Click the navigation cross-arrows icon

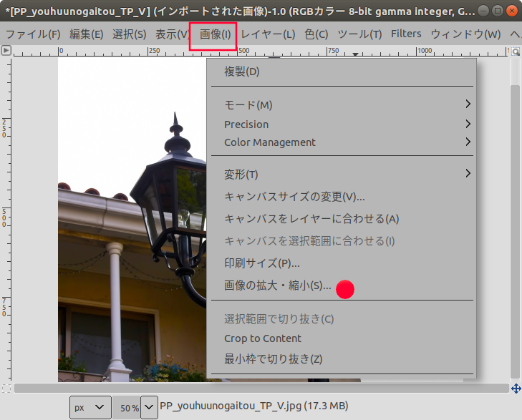pos(516,389)
